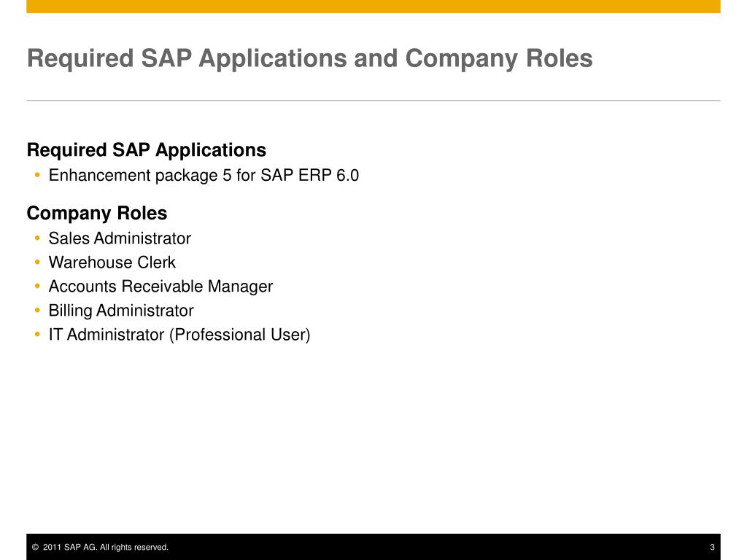The height and width of the screenshot is (560, 747).
Task: Click the '2011 SAP AG. All rights reserved.' footer
Action: [x=100, y=547]
